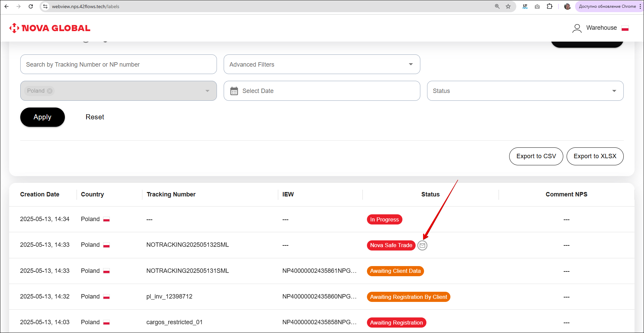Reload the page with the browser refresh icon
The width and height of the screenshot is (644, 333).
click(x=31, y=6)
